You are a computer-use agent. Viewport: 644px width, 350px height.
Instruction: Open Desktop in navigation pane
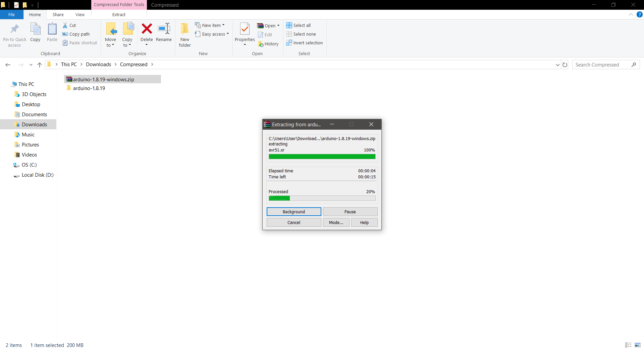tap(31, 104)
